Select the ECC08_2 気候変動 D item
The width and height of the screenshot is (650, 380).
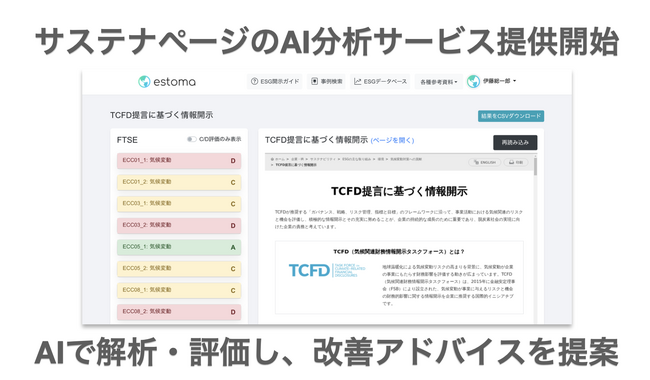pyautogui.click(x=179, y=312)
